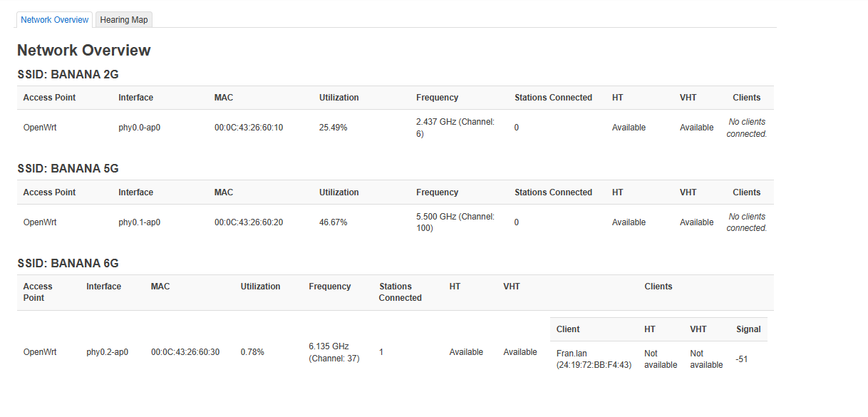Click MAC address 00:0C:43:26:60:10
This screenshot has height=417, width=868.
tap(249, 128)
